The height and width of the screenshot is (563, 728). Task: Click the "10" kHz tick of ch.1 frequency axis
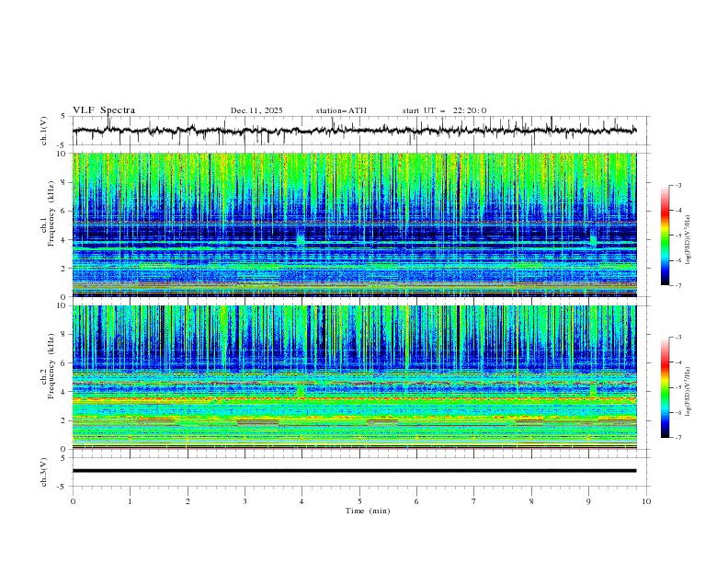63,154
